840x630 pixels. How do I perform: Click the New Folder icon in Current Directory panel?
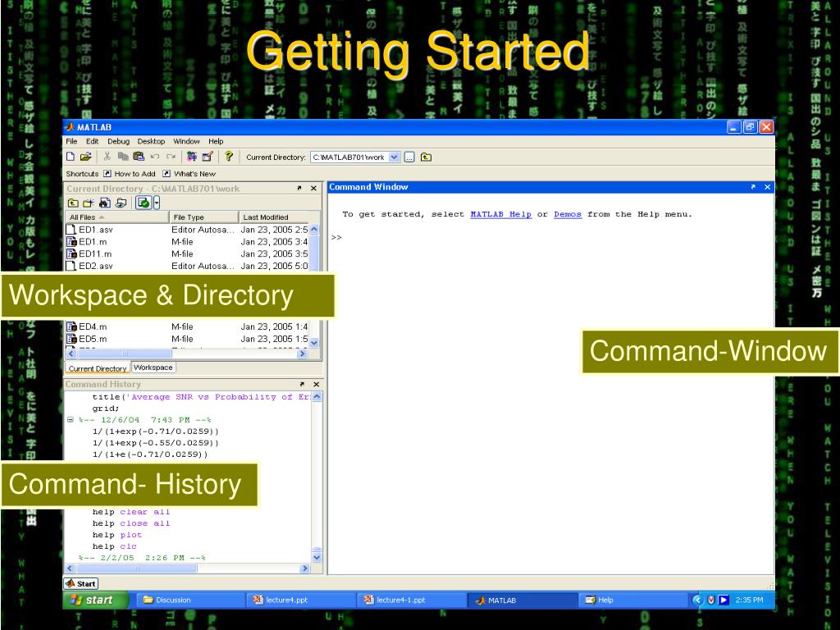89,203
